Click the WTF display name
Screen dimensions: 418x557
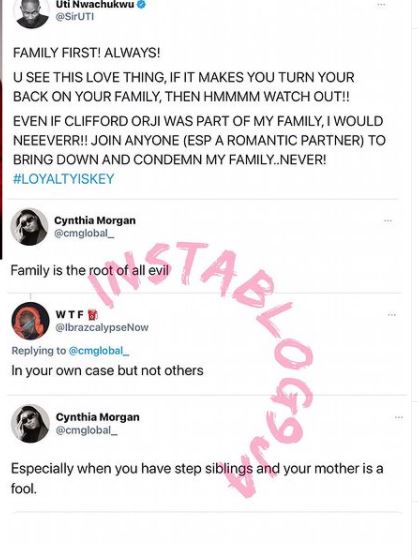(x=70, y=314)
